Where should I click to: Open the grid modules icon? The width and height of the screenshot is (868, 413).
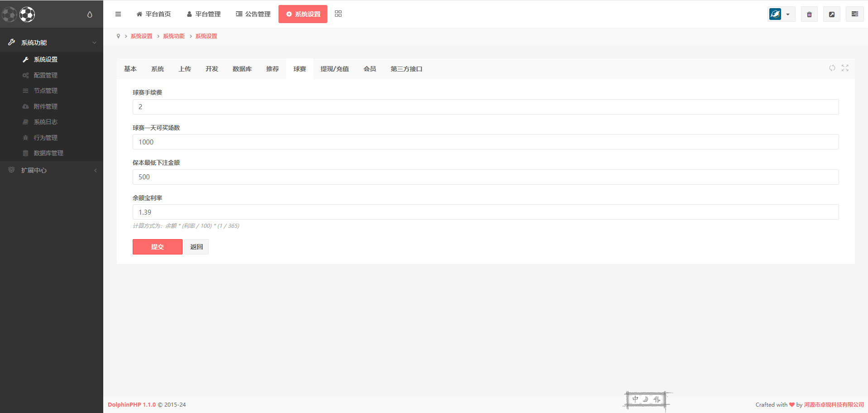coord(338,14)
